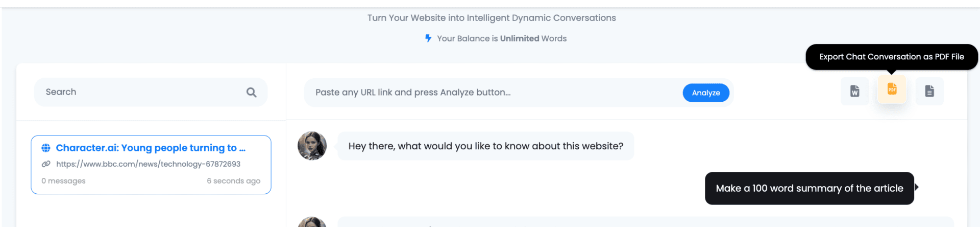Click the Export as Word document icon
This screenshot has height=227, width=980.
click(x=854, y=91)
